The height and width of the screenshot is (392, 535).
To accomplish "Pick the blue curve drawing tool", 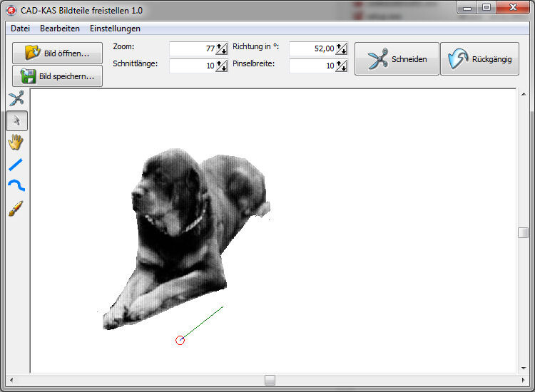I will click(x=16, y=185).
